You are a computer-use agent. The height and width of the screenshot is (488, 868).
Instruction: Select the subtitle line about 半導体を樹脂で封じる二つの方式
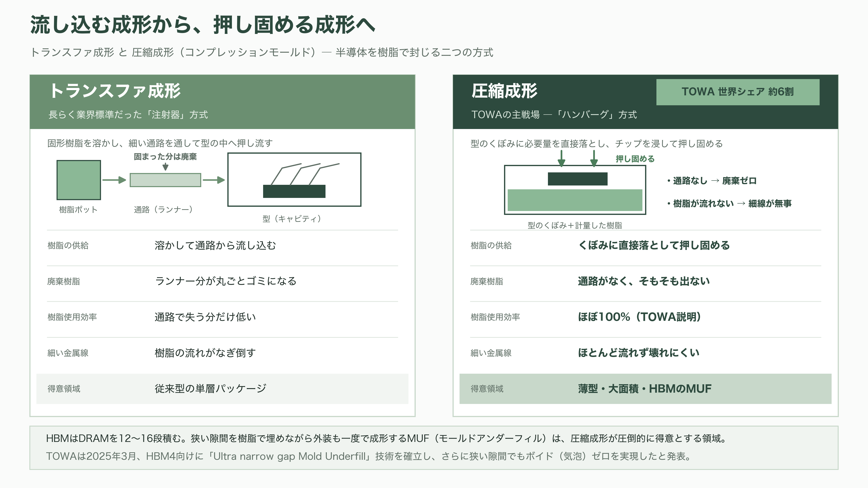(x=262, y=52)
